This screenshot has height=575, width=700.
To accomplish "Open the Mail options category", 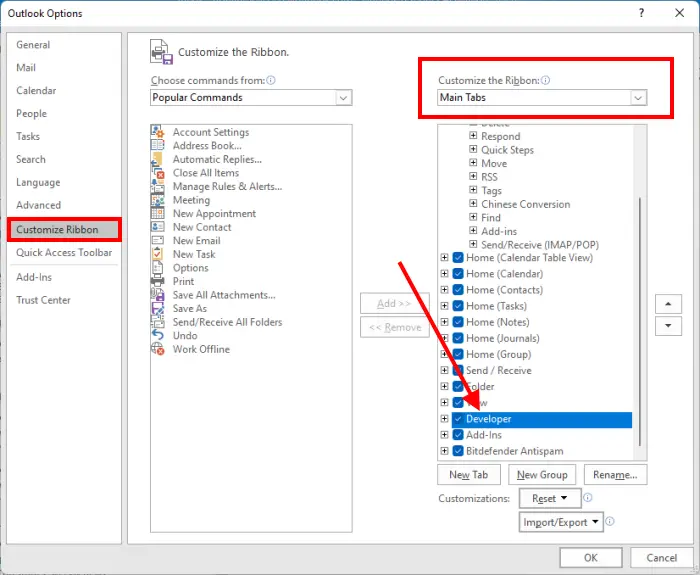I will click(26, 67).
